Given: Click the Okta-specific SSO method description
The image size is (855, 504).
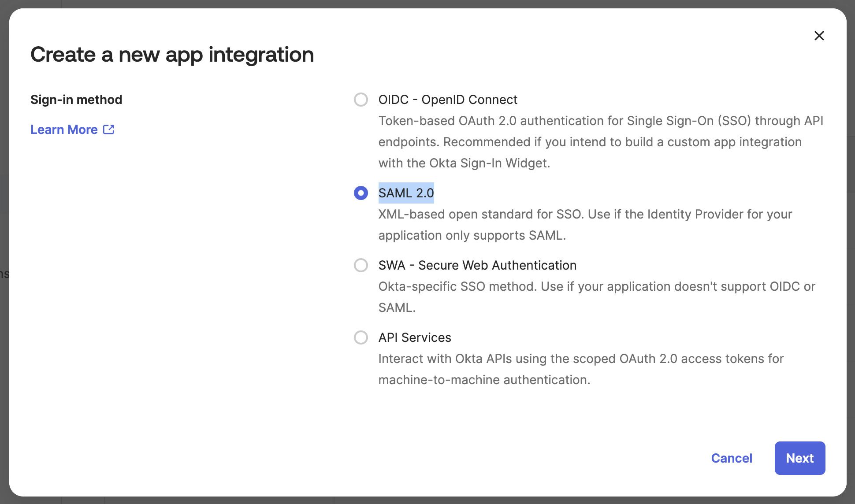Looking at the screenshot, I should click(597, 297).
